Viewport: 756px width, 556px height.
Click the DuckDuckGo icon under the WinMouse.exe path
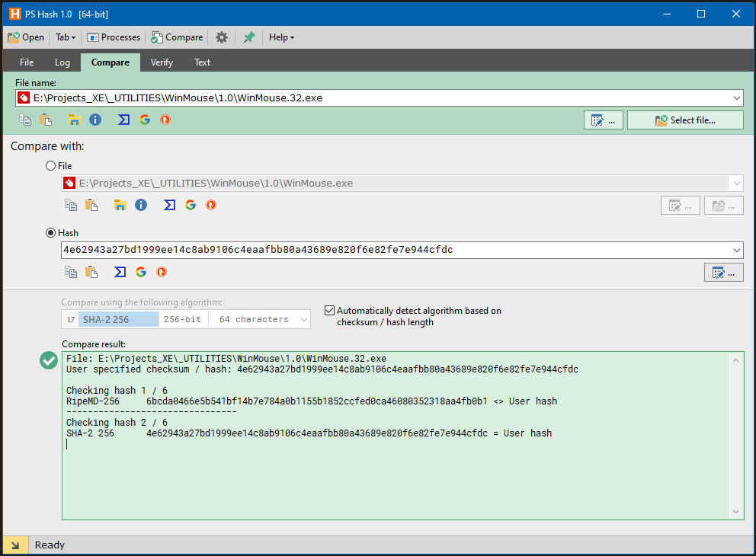[211, 205]
